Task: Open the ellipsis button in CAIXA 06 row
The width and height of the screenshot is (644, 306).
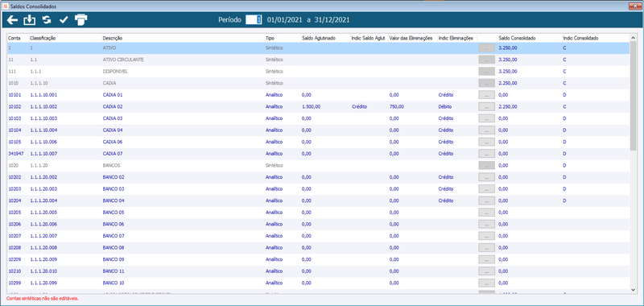Action: [x=487, y=142]
